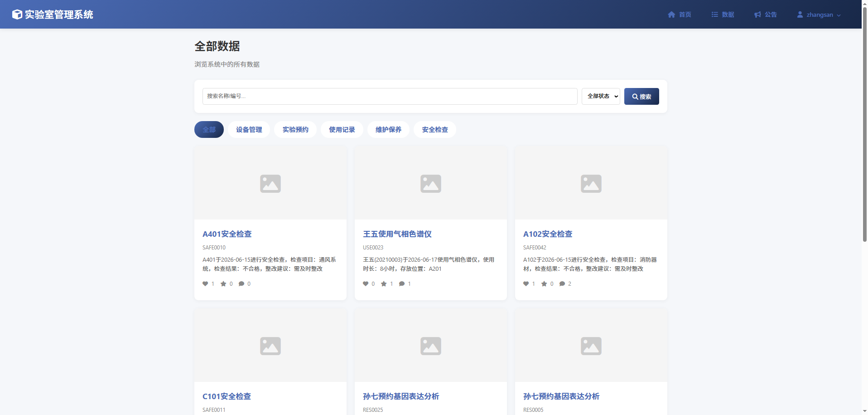Focus the 搜索名称/编号 search field
This screenshot has width=868, height=415.
coord(390,96)
